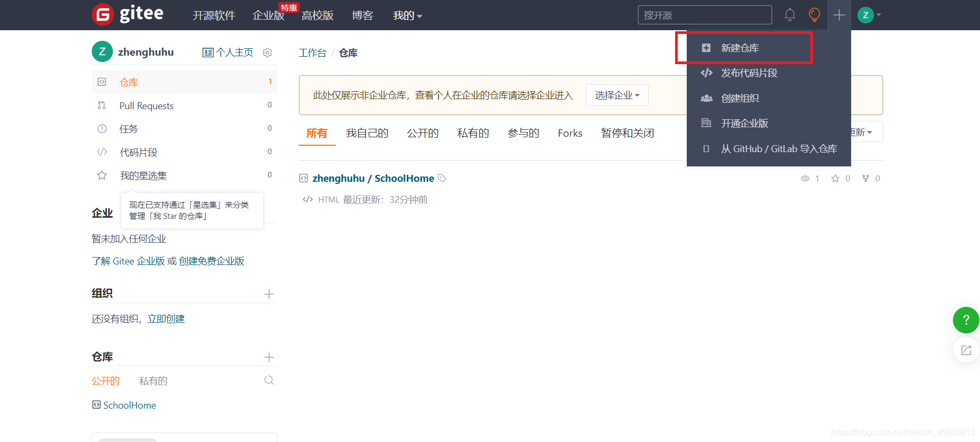The height and width of the screenshot is (442, 980).
Task: Switch to 公开的 sidebar repo tab
Action: (x=106, y=381)
